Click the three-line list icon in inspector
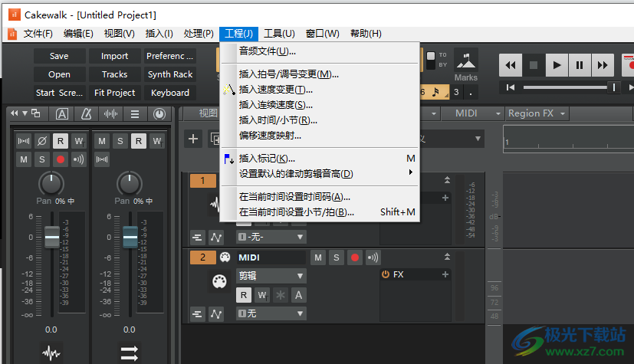 [135, 114]
